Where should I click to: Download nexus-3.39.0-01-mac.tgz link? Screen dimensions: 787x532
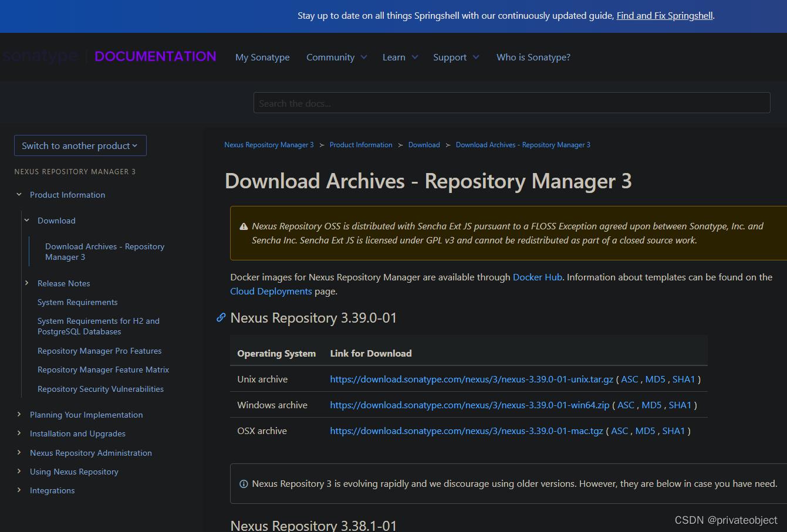tap(467, 431)
